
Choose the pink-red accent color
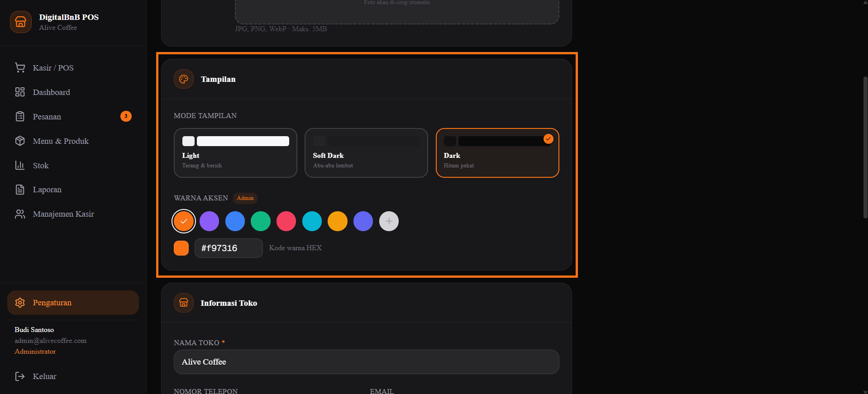click(286, 221)
